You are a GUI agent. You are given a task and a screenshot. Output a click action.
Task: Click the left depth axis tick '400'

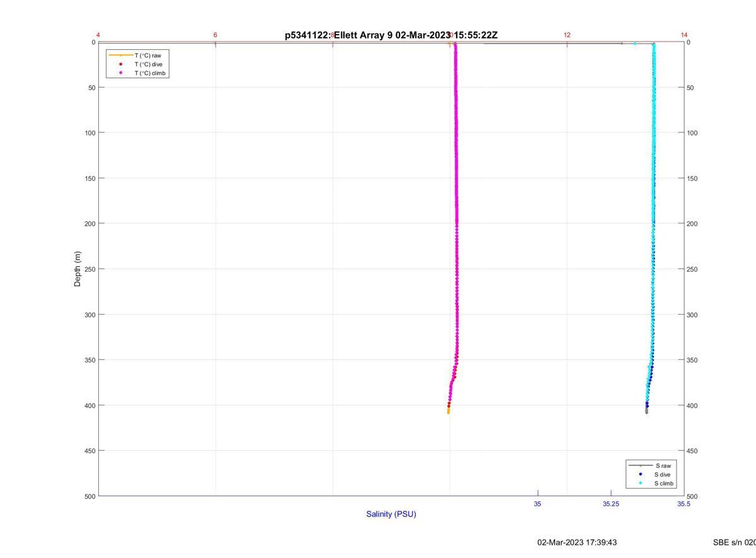[90, 405]
